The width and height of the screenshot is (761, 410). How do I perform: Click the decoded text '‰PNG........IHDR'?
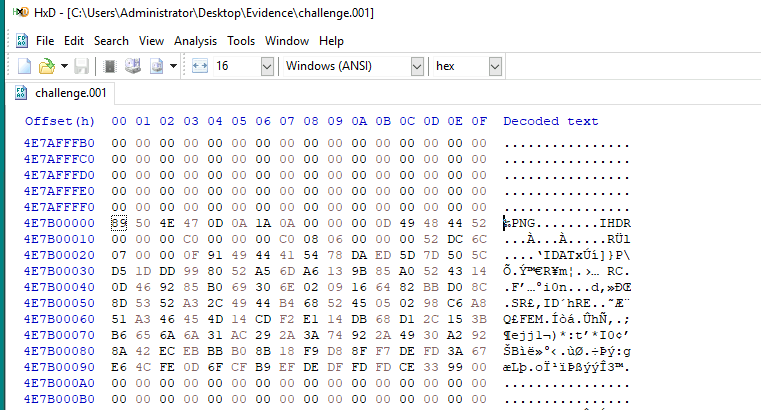[x=567, y=223]
